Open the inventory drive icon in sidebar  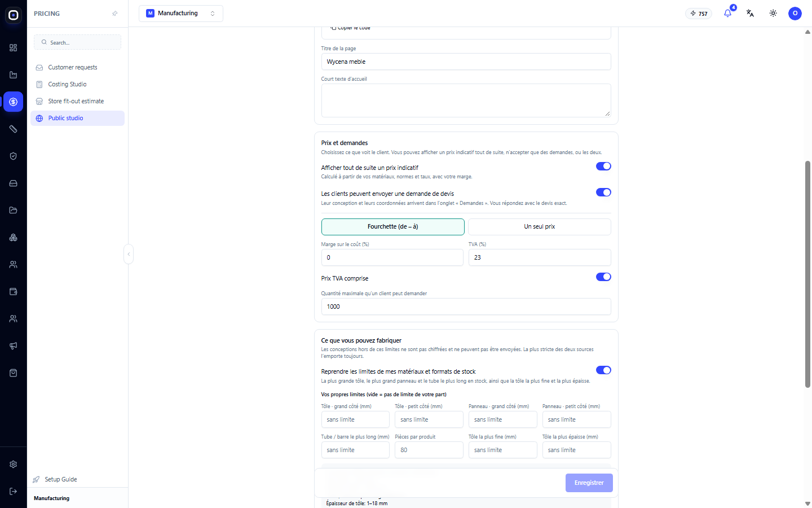pyautogui.click(x=13, y=183)
